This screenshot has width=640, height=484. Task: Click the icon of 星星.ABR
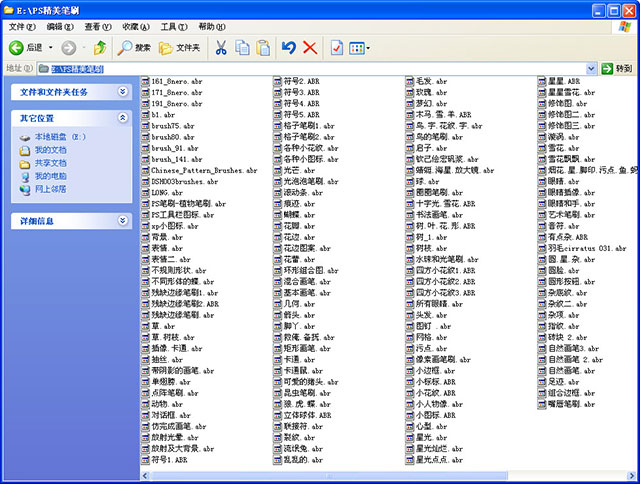542,81
